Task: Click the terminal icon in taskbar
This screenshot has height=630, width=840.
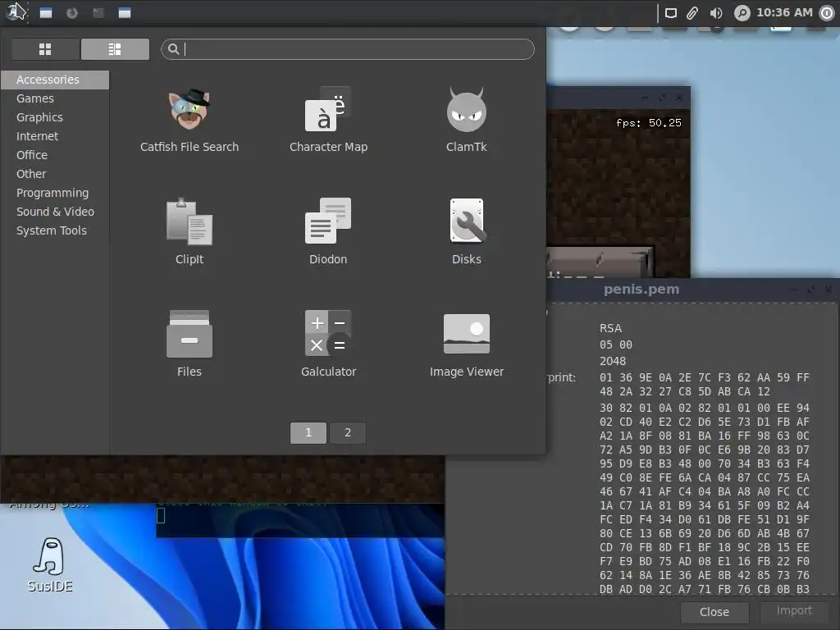Action: click(x=98, y=13)
